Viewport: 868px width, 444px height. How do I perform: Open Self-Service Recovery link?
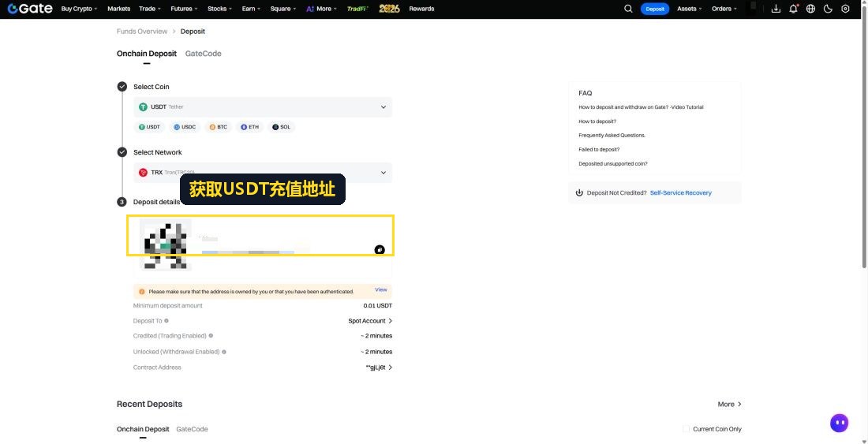click(680, 193)
